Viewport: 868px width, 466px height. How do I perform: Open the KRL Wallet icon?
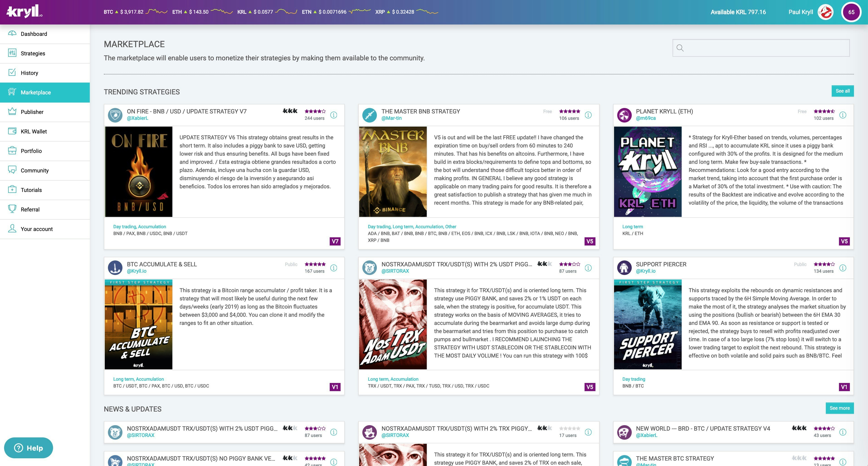click(x=12, y=131)
